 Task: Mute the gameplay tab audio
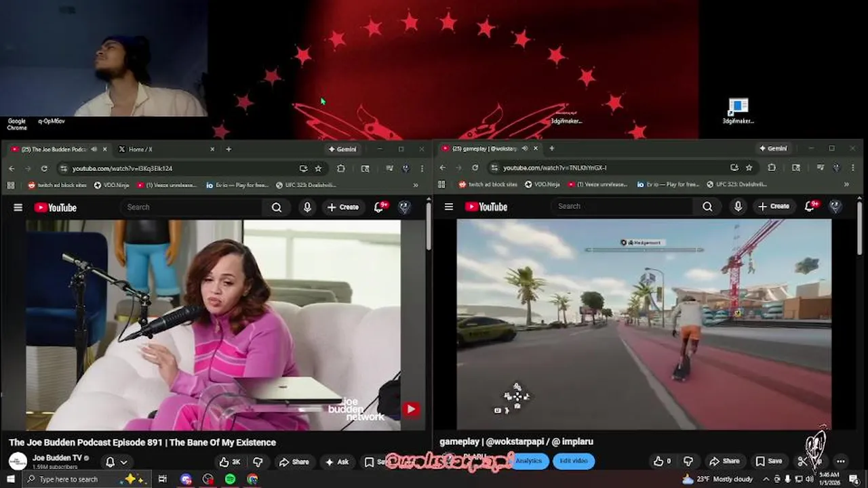[525, 148]
